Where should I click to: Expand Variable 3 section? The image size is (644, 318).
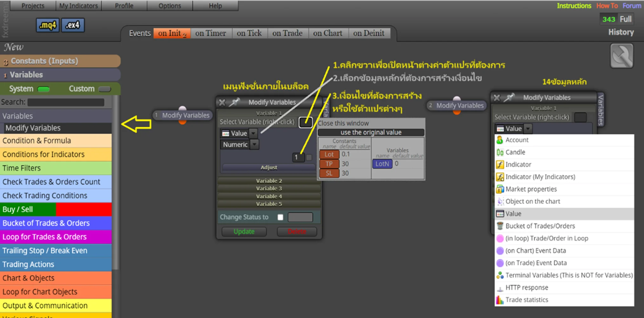click(269, 188)
